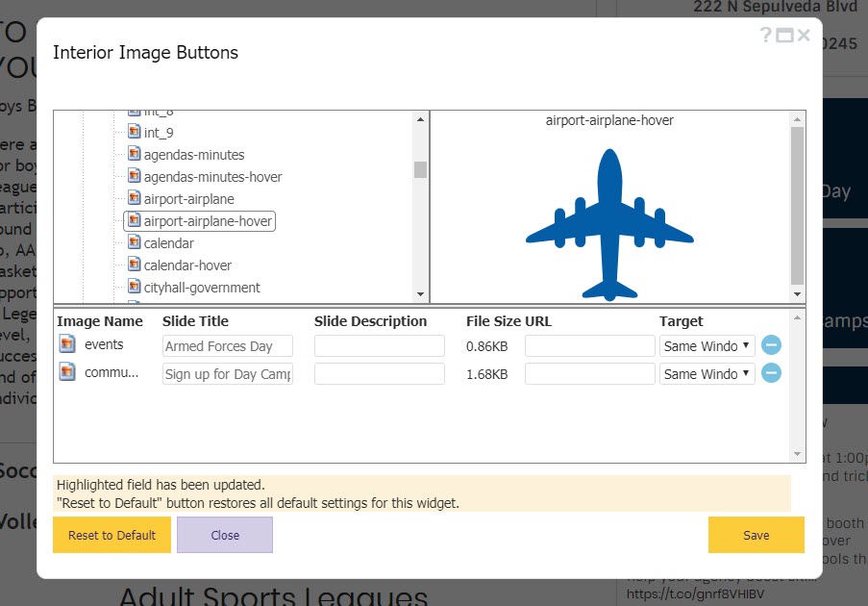Select calendar-hover in the file tree
The width and height of the screenshot is (868, 606).
click(x=187, y=265)
